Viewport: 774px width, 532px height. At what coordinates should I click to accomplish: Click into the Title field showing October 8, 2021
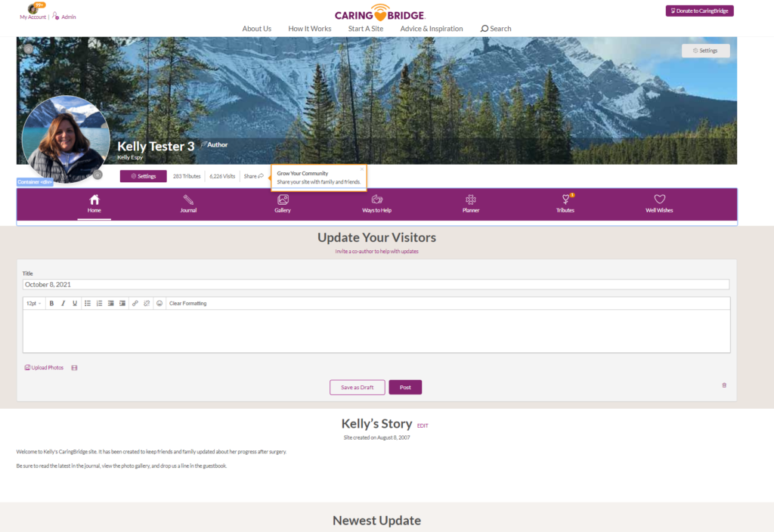coord(376,285)
